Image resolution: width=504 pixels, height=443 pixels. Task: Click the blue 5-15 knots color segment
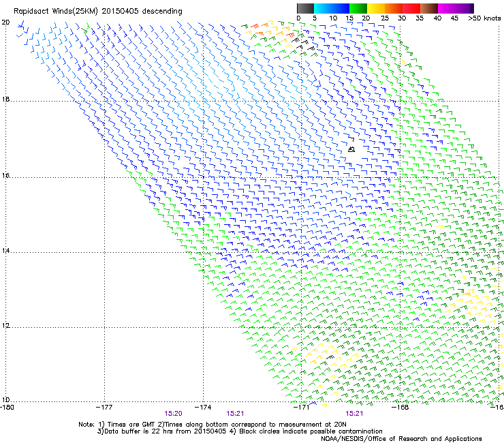(x=332, y=8)
